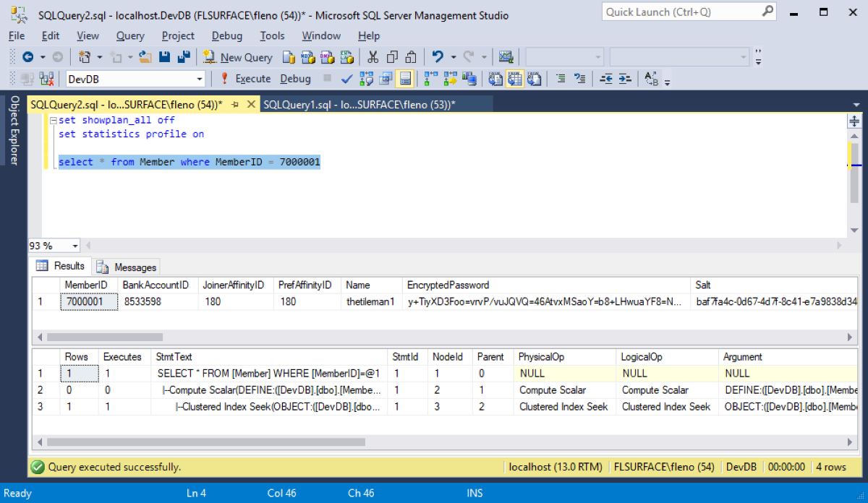Click the Cut scissors icon
The image size is (868, 503).
tap(373, 57)
